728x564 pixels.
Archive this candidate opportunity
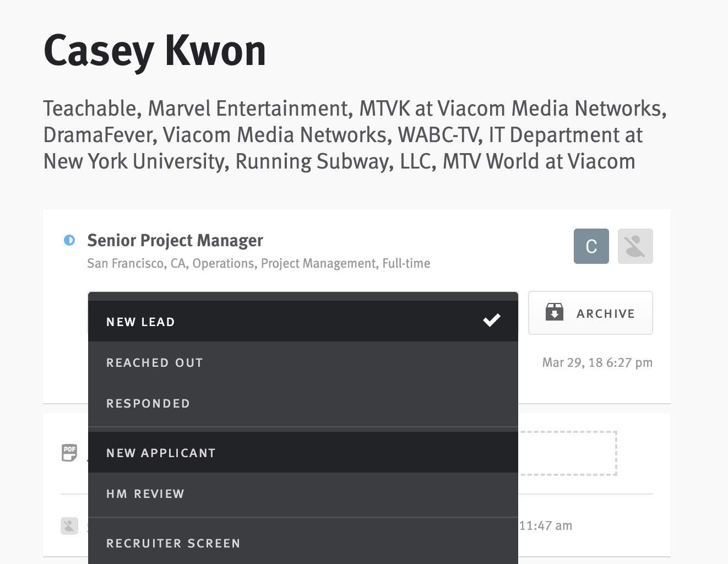590,313
